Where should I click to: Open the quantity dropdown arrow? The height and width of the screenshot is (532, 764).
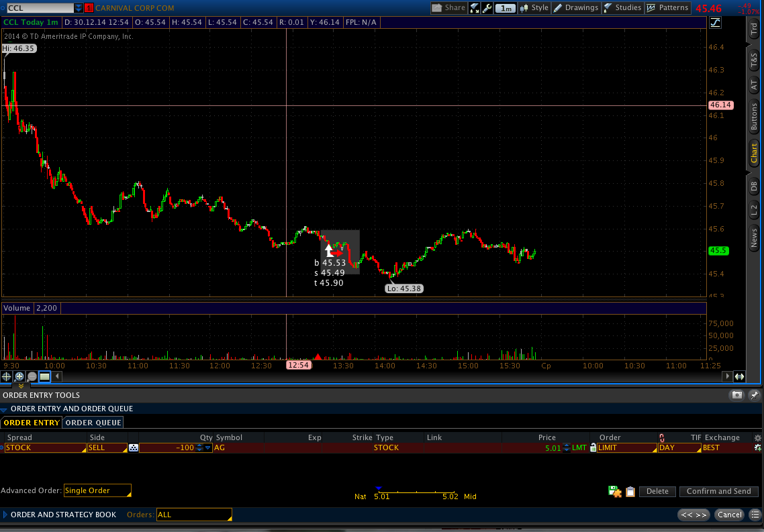(208, 447)
